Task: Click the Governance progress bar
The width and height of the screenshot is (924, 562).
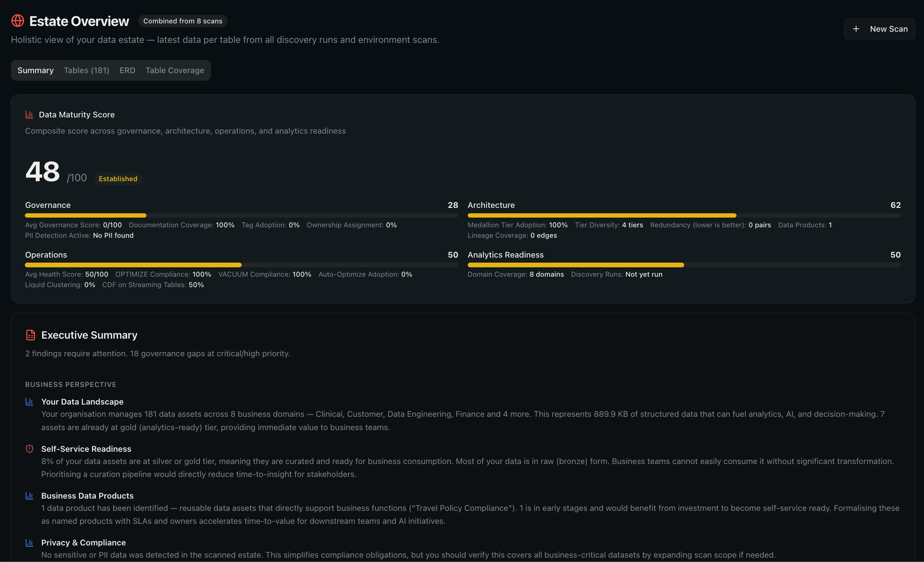Action: pyautogui.click(x=242, y=215)
